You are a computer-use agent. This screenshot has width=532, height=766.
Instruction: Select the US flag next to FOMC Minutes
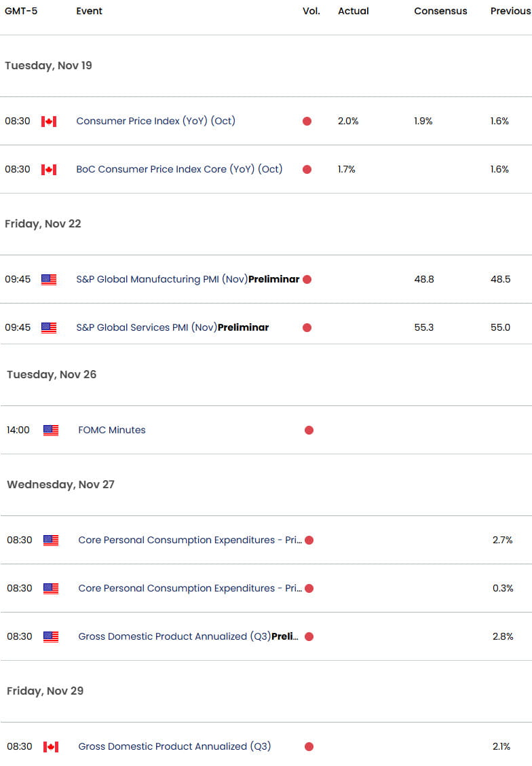tap(50, 430)
